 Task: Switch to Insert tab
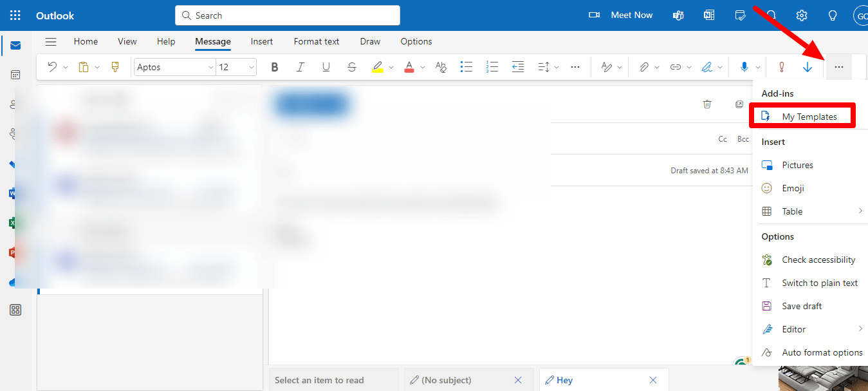pyautogui.click(x=262, y=41)
